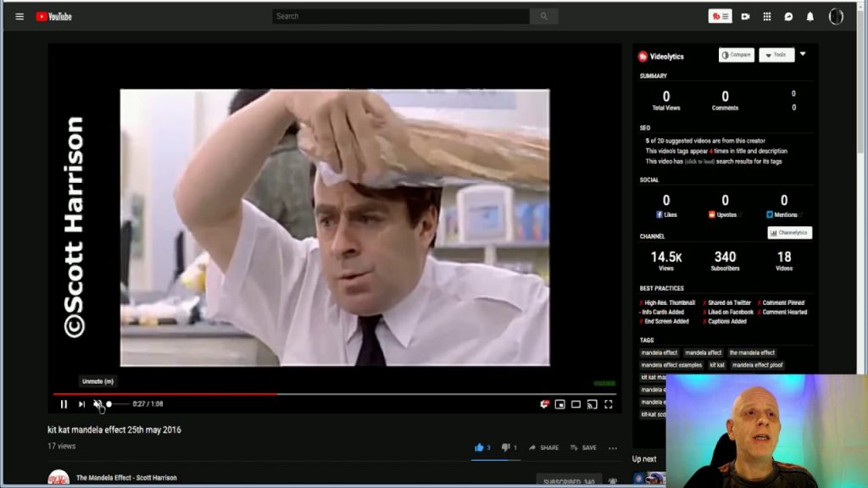Click the search magnifier button

(x=543, y=17)
